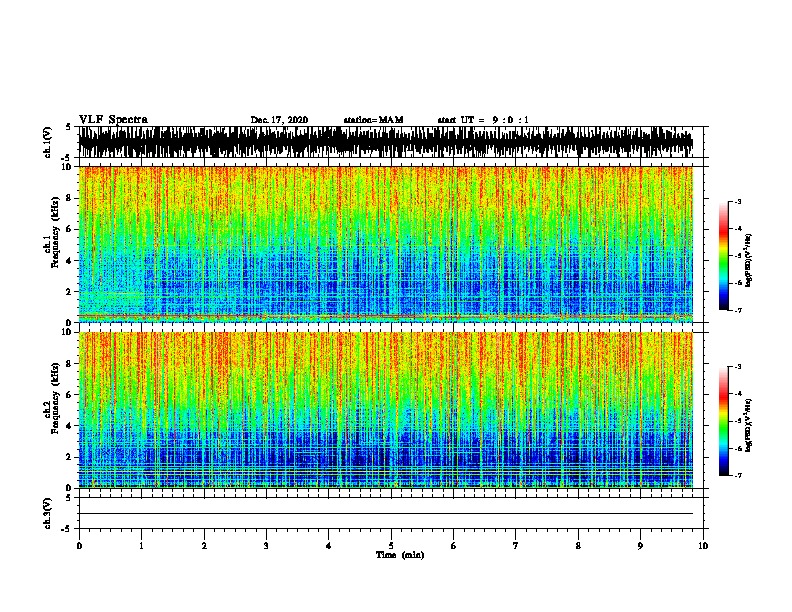Click the "4" kHz tick on ch.2 frequency axis
The image size is (792, 612).
point(69,426)
